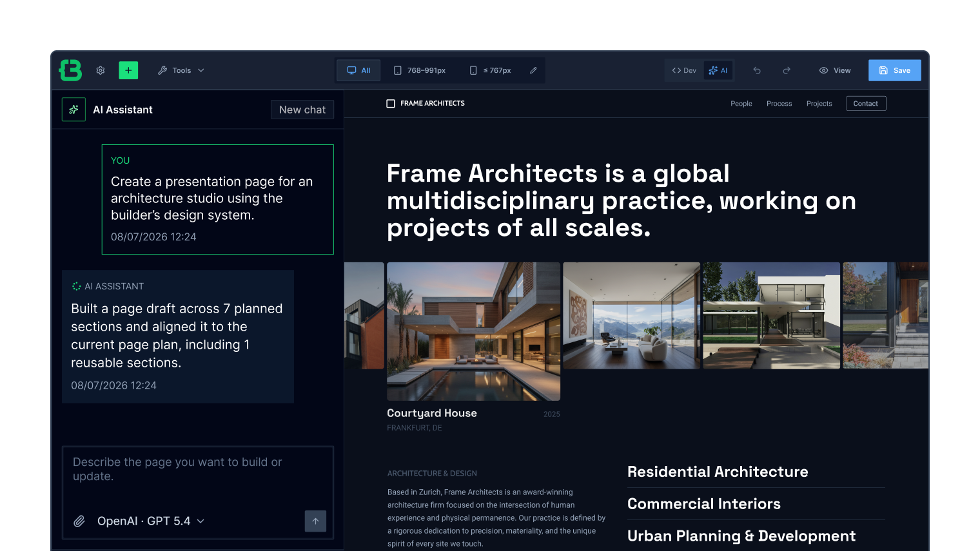Click your message about architecture studio page
This screenshot has width=980, height=551.
[x=218, y=199]
